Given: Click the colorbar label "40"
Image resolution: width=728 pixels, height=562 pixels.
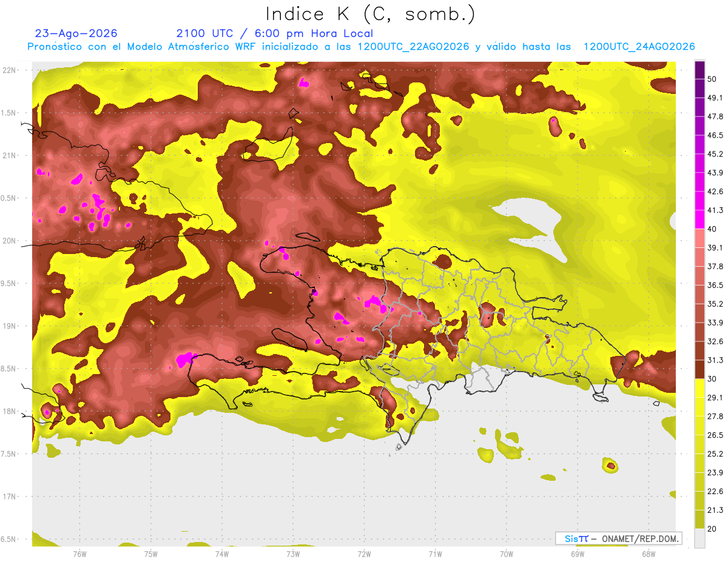Looking at the screenshot, I should 712,229.
